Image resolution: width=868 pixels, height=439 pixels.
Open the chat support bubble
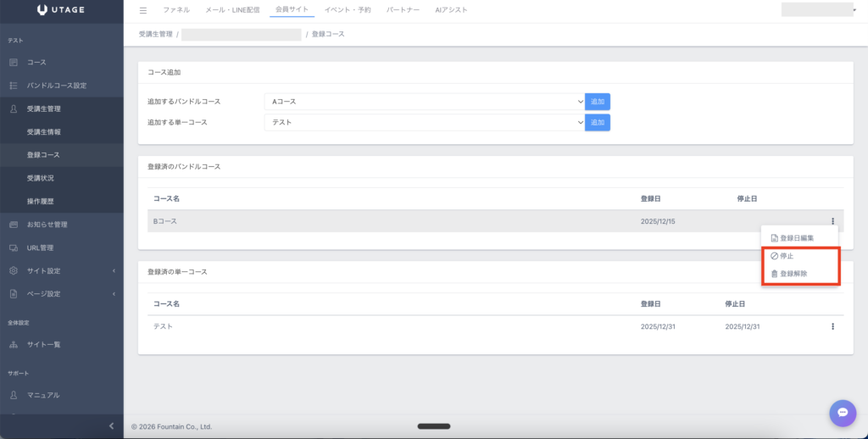843,413
